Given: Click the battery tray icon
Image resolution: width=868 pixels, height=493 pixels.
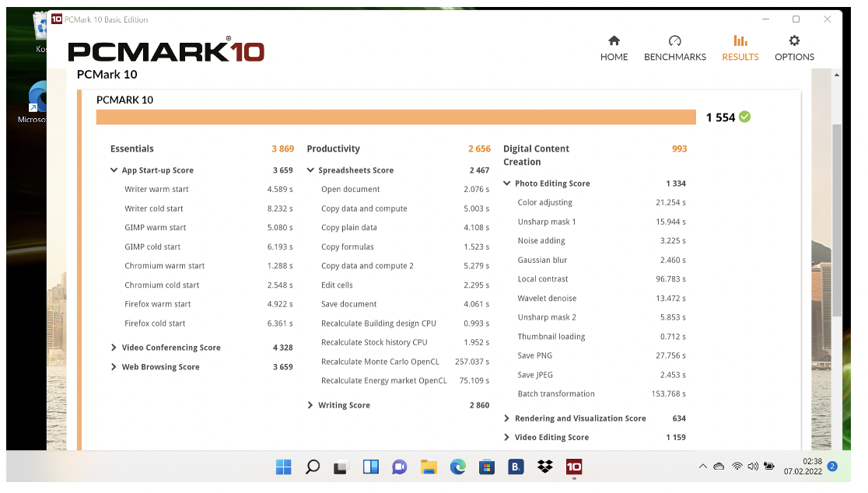Looking at the screenshot, I should (769, 467).
